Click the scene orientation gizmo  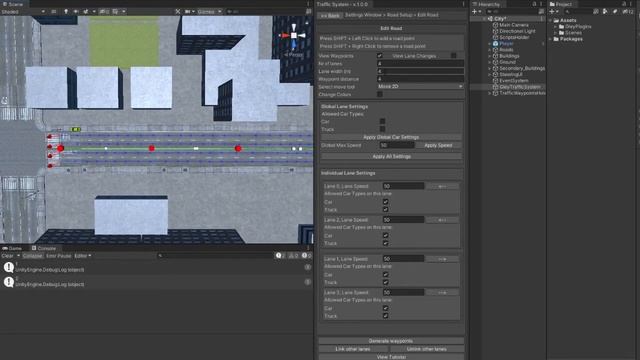click(x=294, y=36)
